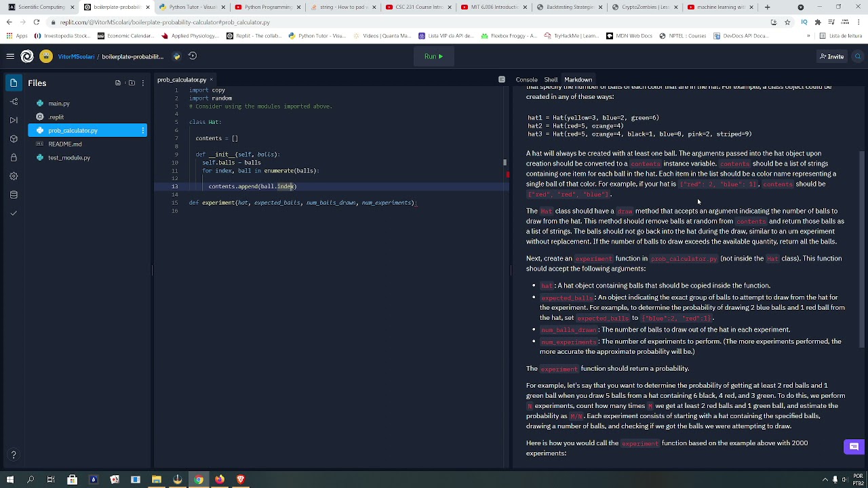Viewport: 868px width, 488px height.
Task: Open the Packages sidebar icon
Action: pyautogui.click(x=14, y=139)
